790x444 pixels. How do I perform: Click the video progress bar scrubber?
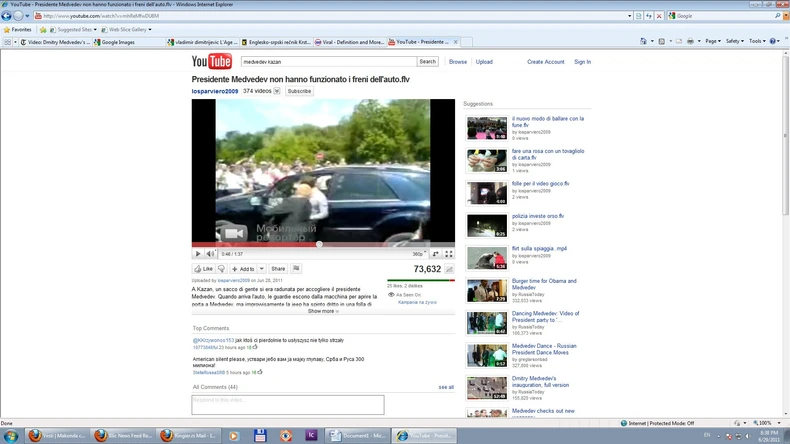click(319, 244)
